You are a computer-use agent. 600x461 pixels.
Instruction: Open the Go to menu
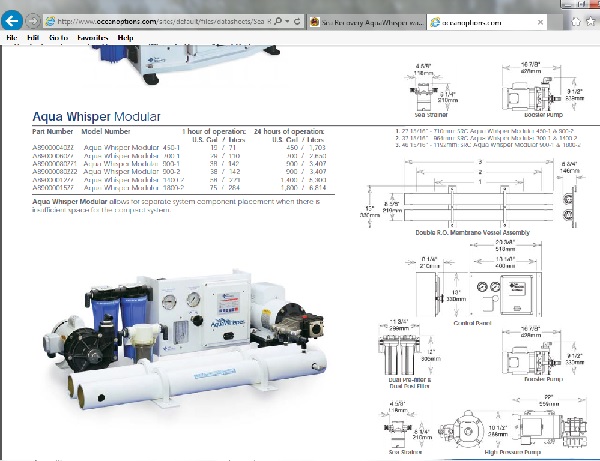(59, 37)
